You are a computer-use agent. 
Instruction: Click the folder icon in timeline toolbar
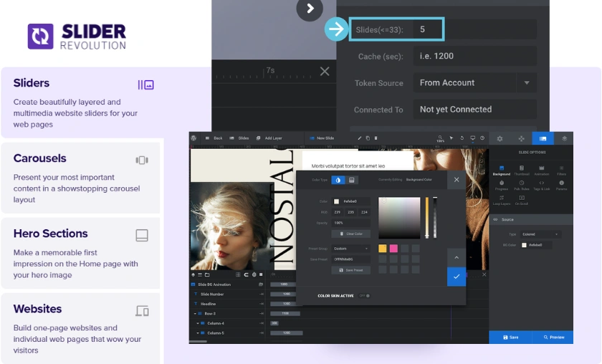(207, 274)
